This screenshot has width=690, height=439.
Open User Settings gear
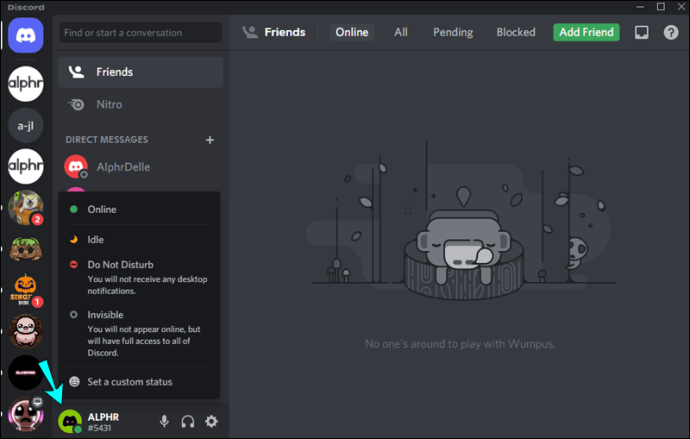click(x=212, y=421)
